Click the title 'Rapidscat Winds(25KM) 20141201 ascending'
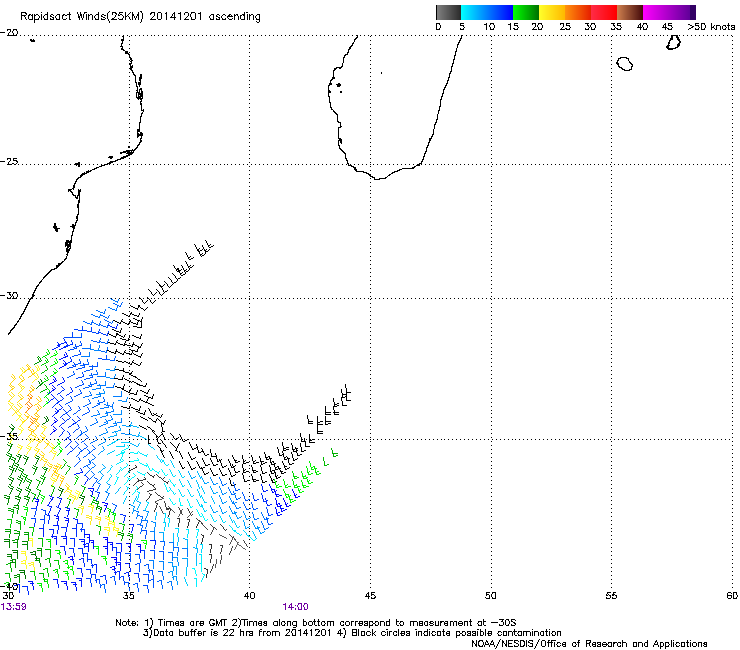 [140, 16]
